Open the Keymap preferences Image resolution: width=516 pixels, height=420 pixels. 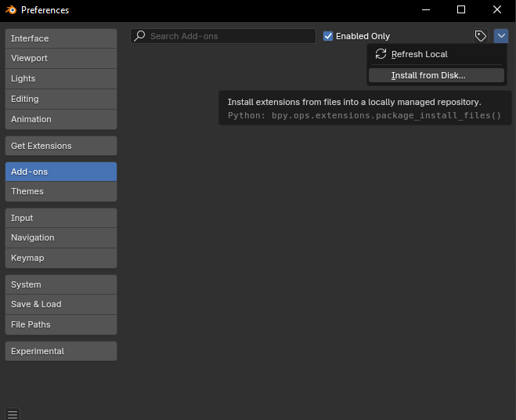(61, 258)
